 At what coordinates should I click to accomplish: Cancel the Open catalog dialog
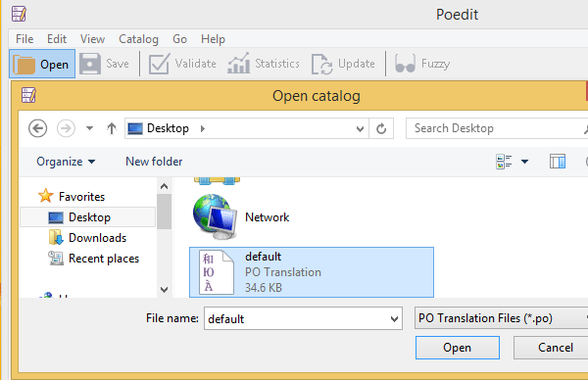555,348
